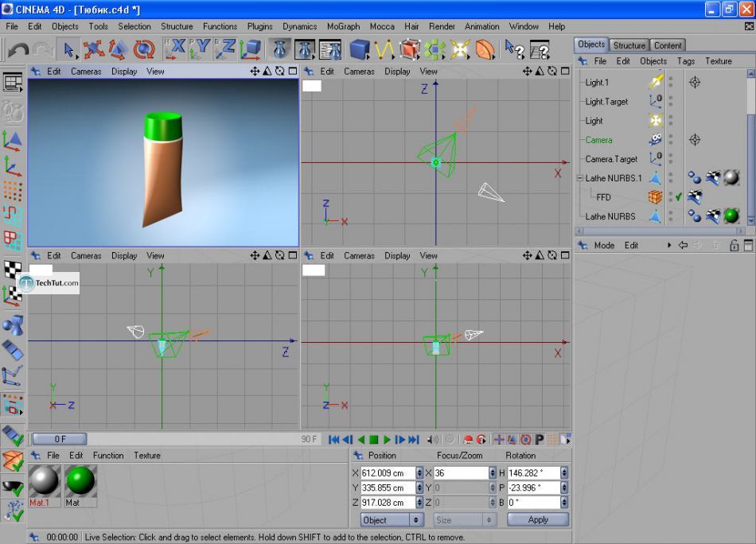This screenshot has width=756, height=544.
Task: Switch to the Objects tab
Action: tap(591, 45)
